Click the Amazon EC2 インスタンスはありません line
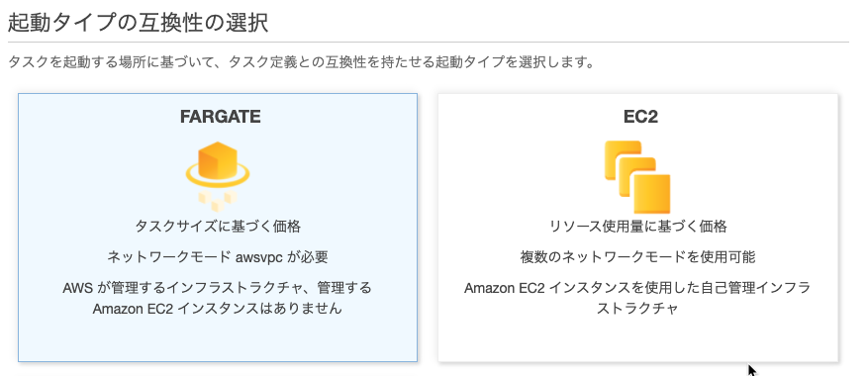 tap(217, 309)
